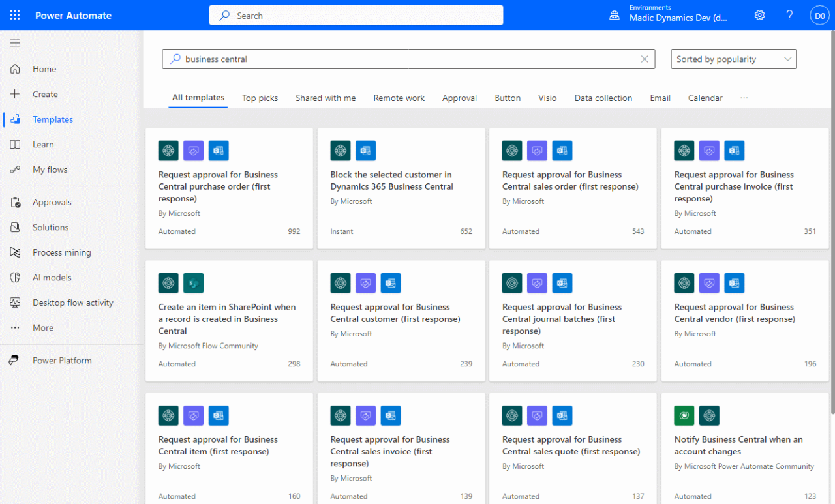Viewport: 835px width, 504px height.
Task: Clear the business central search with the X
Action: click(645, 59)
